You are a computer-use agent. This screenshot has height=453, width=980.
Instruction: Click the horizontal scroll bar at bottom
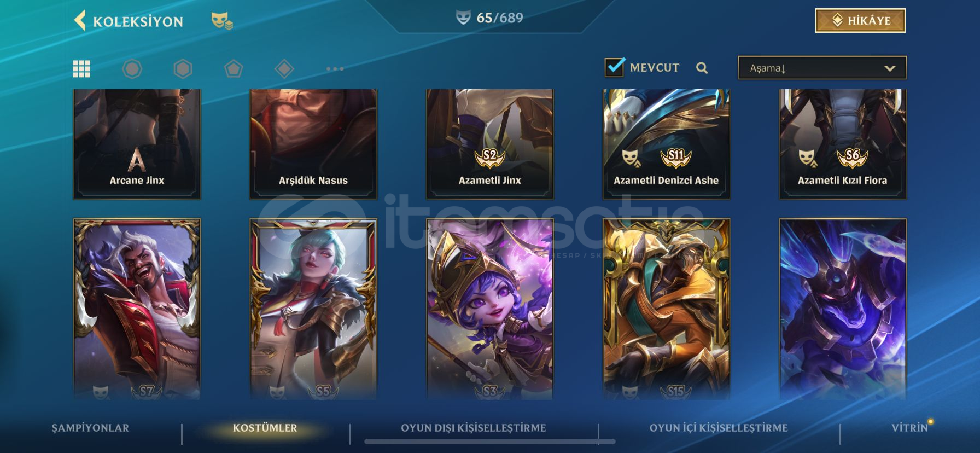(x=490, y=442)
